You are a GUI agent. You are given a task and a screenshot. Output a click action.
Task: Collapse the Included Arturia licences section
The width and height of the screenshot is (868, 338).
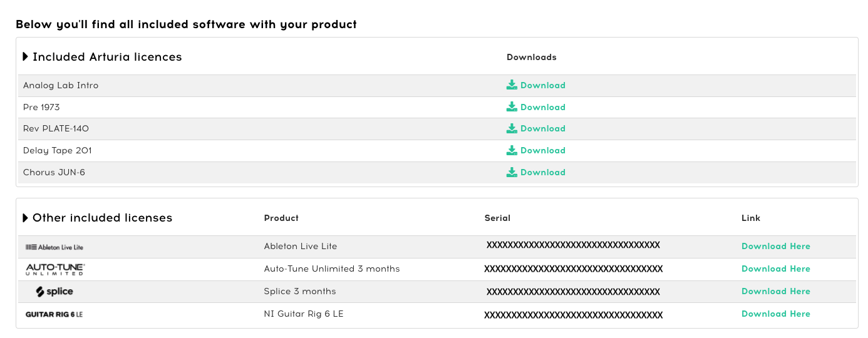pos(26,57)
